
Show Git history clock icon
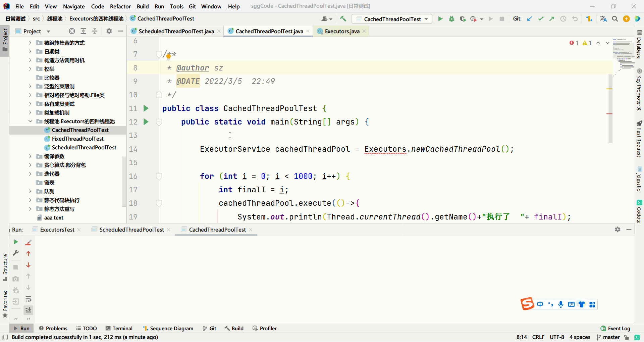click(x=563, y=19)
